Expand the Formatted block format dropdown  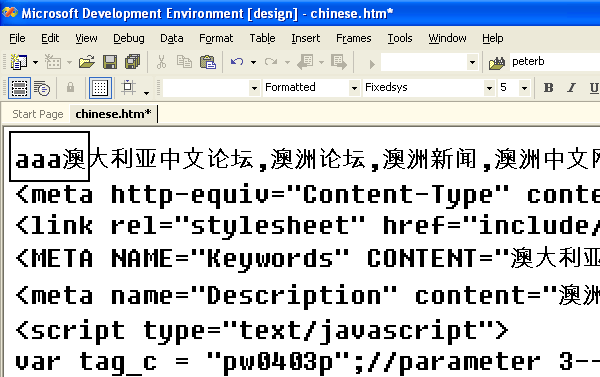tap(354, 88)
